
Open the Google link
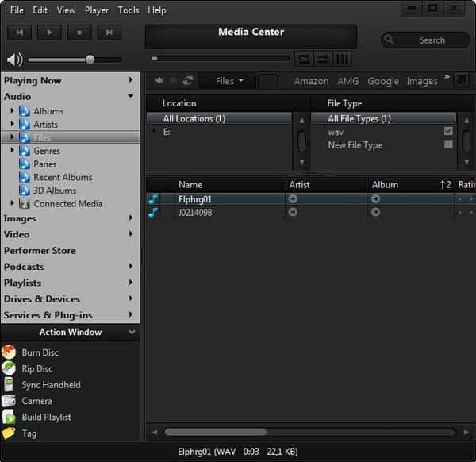383,81
